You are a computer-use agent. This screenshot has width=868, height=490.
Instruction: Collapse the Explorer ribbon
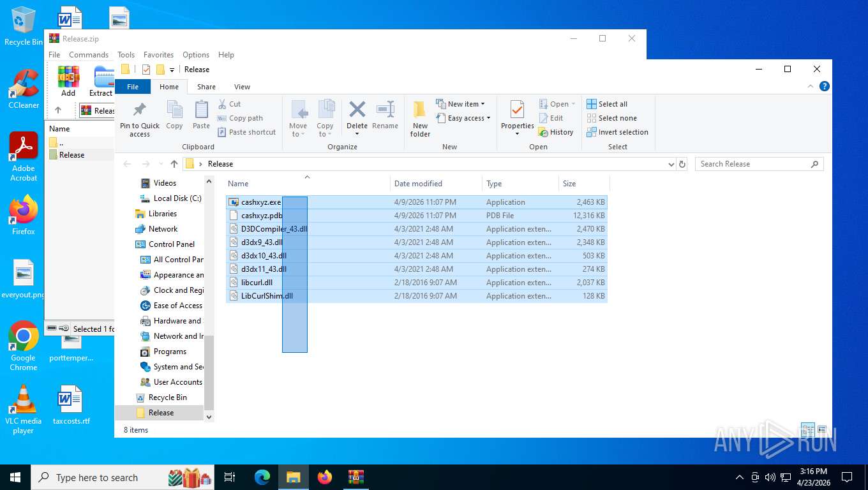tap(811, 87)
